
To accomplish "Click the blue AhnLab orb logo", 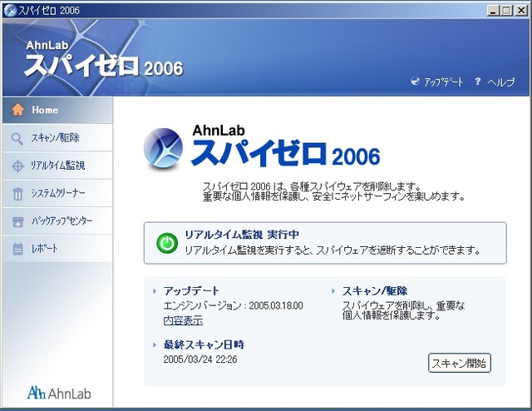I will click(163, 148).
